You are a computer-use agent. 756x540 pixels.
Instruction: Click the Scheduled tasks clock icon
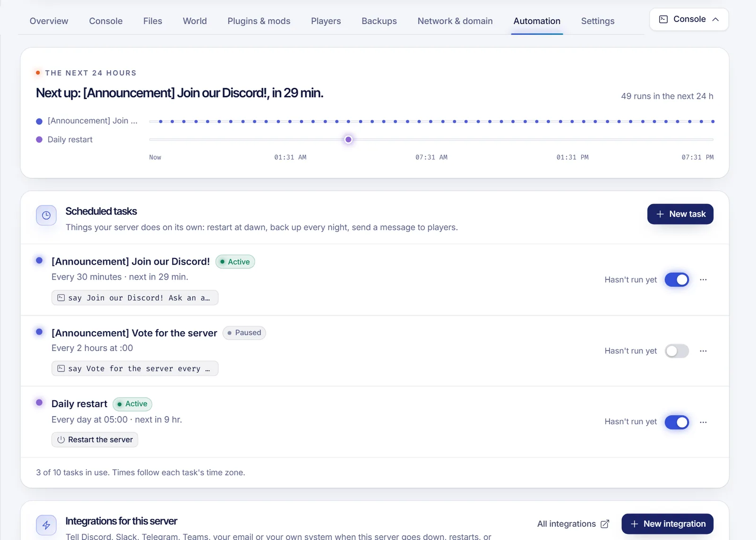(x=46, y=215)
